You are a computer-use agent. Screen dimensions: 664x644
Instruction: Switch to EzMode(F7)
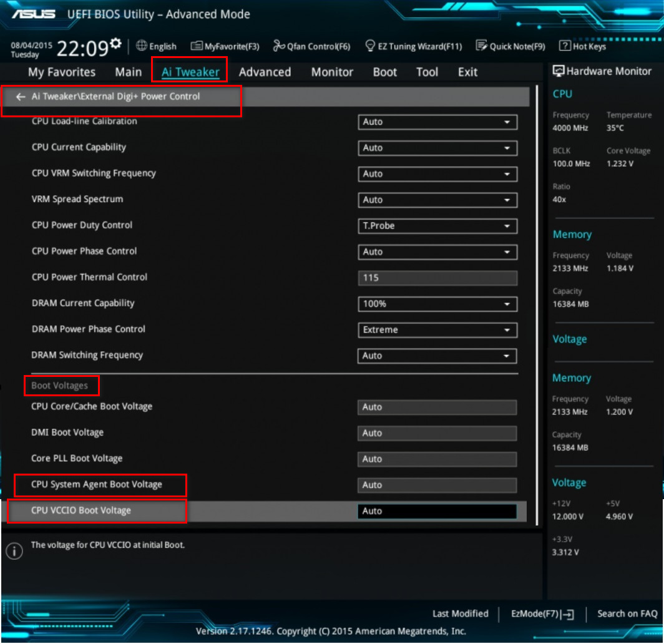(542, 615)
